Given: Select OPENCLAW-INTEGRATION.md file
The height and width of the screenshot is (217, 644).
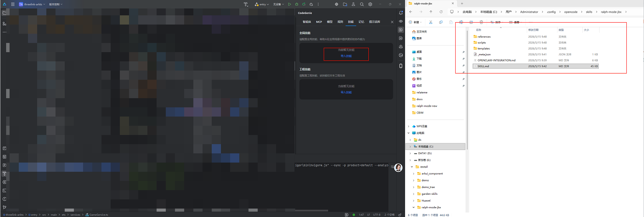Looking at the screenshot, I should [x=535, y=60].
